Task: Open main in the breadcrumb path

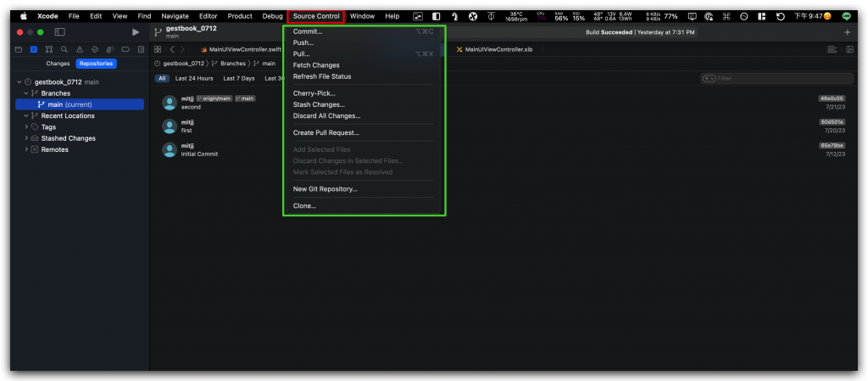Action: [x=269, y=64]
